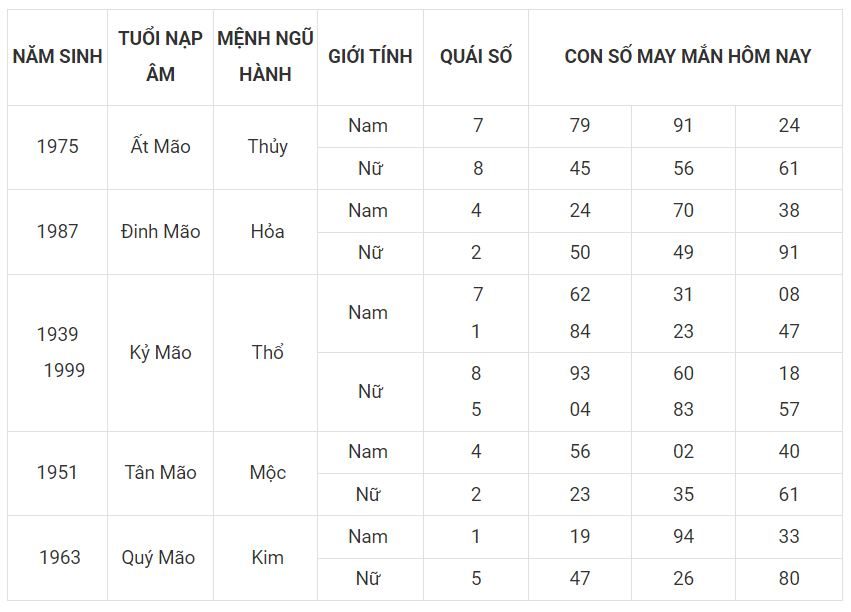This screenshot has height=612, width=851.
Task: Select the TUỔI NẠP ÂM header cell
Action: pyautogui.click(x=160, y=56)
